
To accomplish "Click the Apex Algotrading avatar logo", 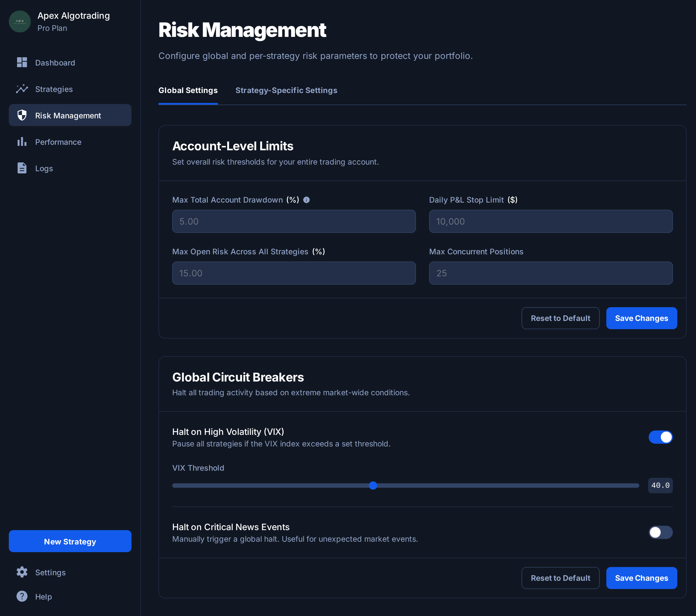I will coord(20,21).
